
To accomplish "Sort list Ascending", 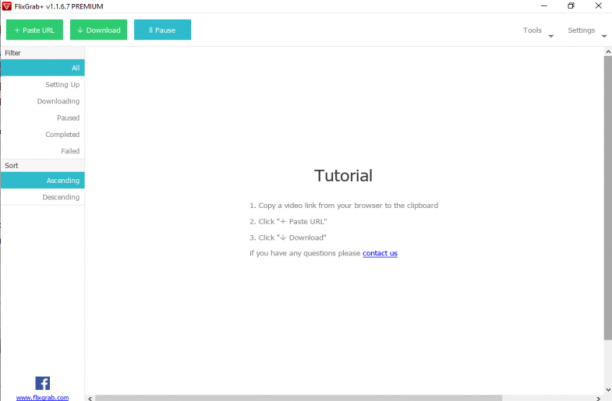I will click(43, 180).
